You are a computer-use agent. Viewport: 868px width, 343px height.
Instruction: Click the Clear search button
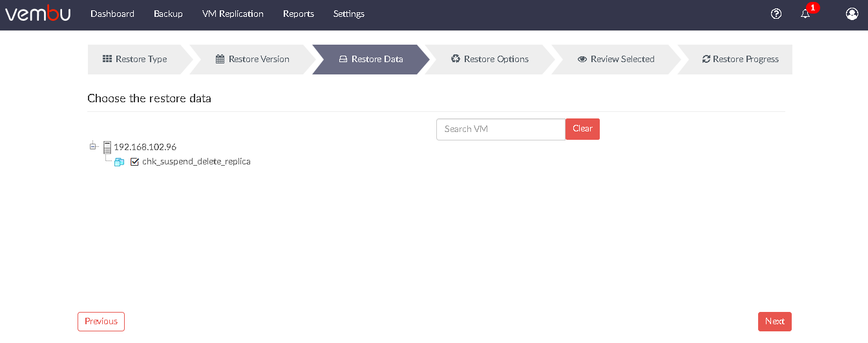tap(582, 129)
